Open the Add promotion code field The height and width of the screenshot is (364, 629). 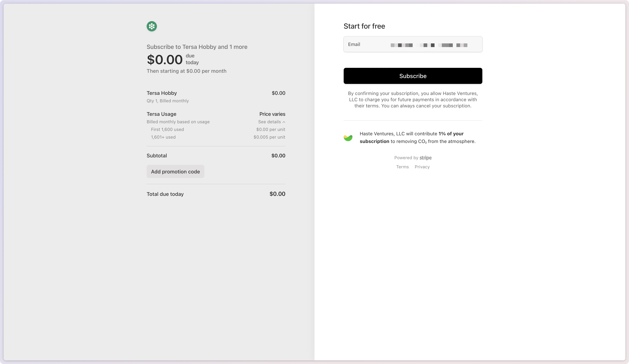pos(175,171)
